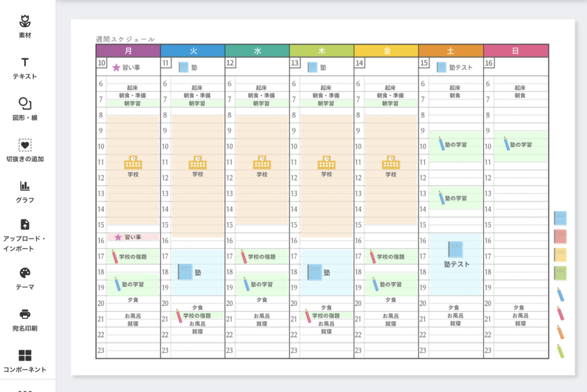This screenshot has height=392, width=587.
Task: Select Thursday's 学校の宿題 block at 21
Action: pyautogui.click(x=326, y=316)
